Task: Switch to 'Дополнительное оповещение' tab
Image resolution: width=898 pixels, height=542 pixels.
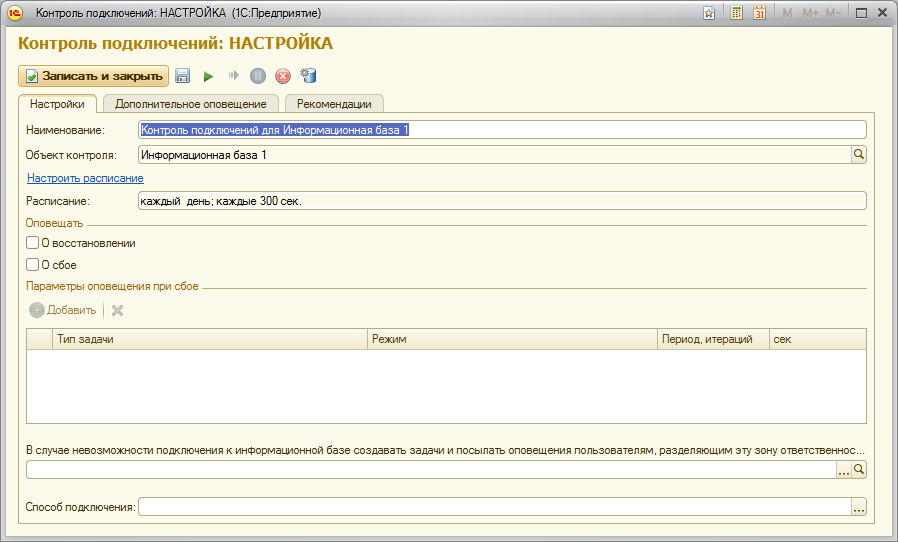Action: tap(190, 104)
